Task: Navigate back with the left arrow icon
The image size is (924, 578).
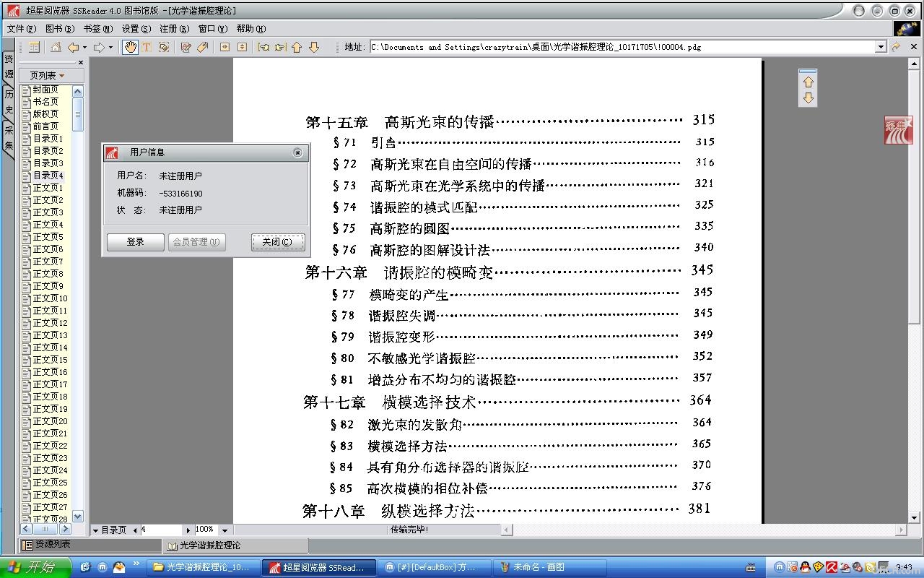Action: click(73, 47)
